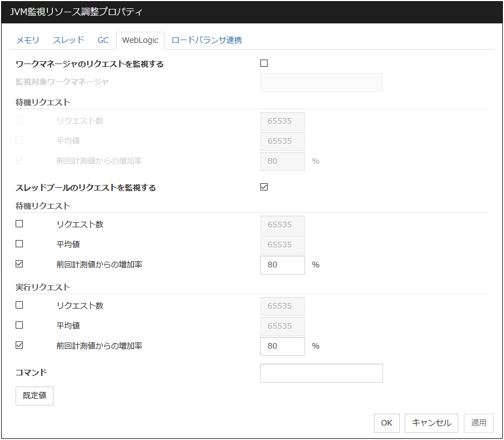Confirm with the OK button
Screen dimensions: 504x440
pos(386,423)
